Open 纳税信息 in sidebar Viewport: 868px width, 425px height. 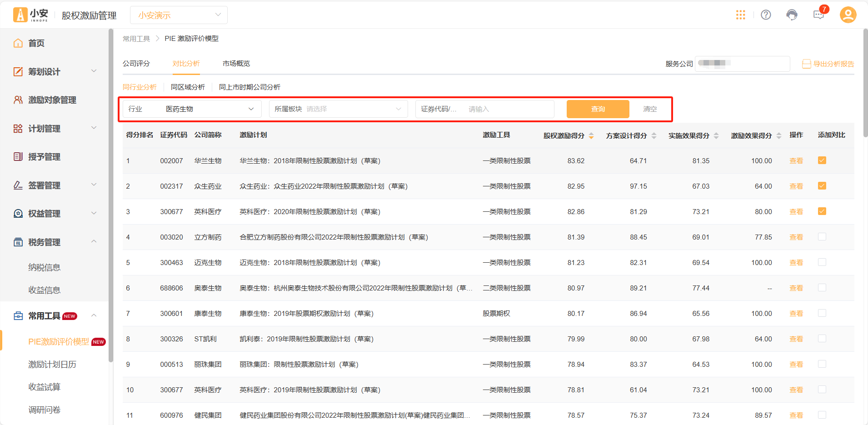[45, 268]
